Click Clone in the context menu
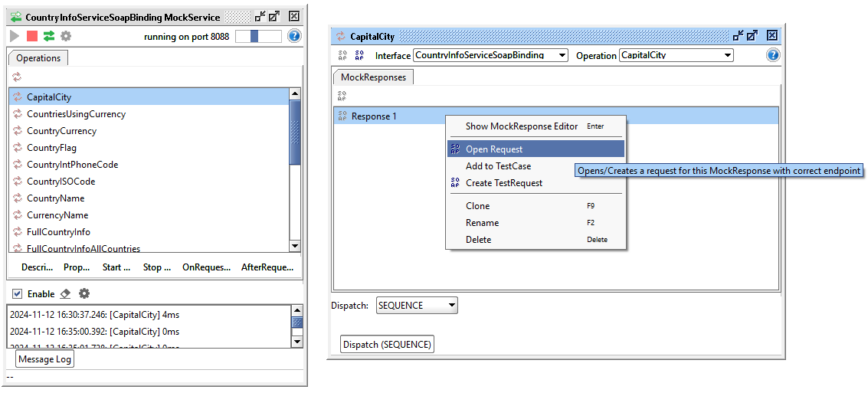This screenshot has height=406, width=868. [477, 206]
